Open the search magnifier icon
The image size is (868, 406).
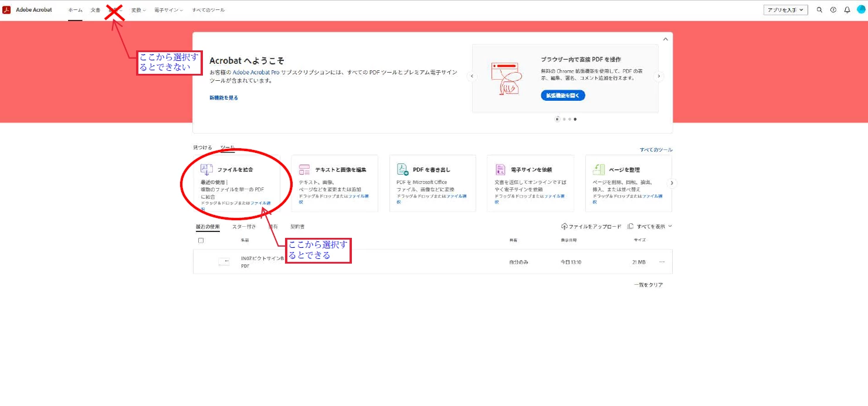point(819,10)
